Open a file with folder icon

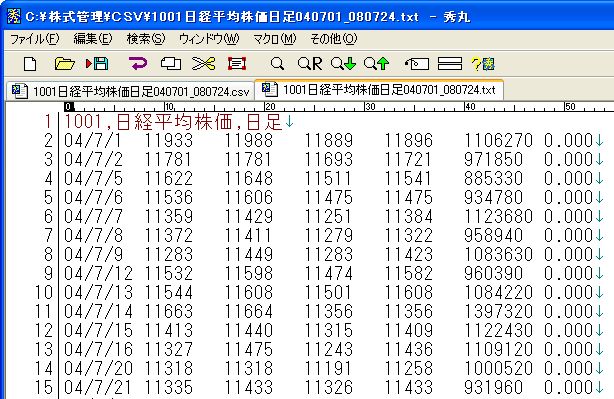[64, 63]
